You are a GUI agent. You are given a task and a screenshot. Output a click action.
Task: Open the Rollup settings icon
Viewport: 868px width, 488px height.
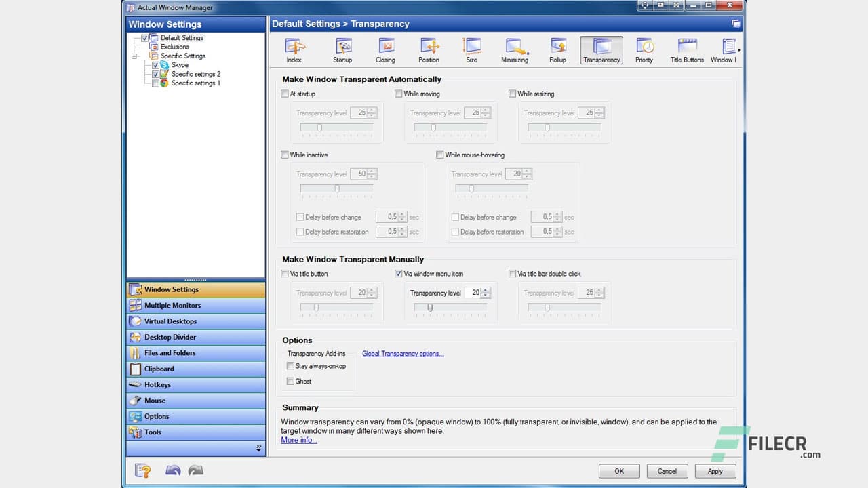pyautogui.click(x=557, y=47)
